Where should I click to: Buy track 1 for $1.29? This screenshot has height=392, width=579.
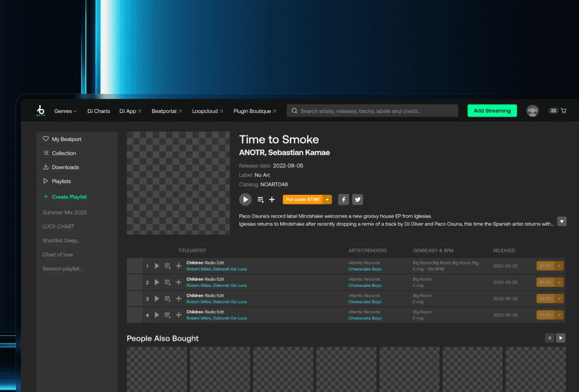coord(545,265)
